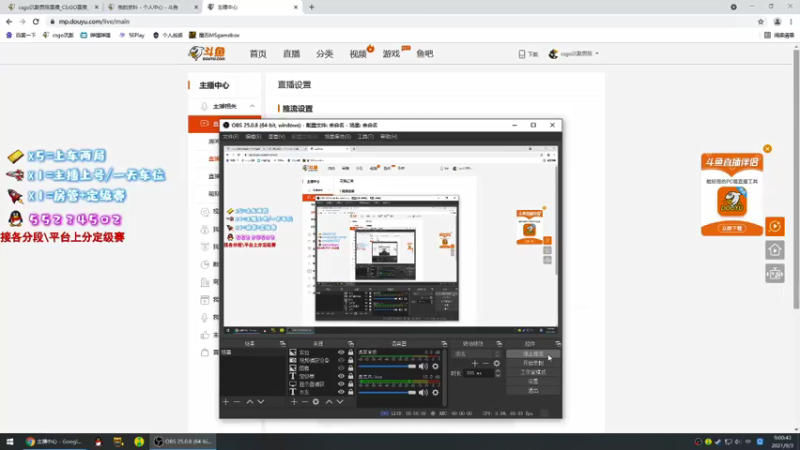The image size is (800, 450).
Task: Reload the Douyu page in Chrome
Action: coord(36,21)
